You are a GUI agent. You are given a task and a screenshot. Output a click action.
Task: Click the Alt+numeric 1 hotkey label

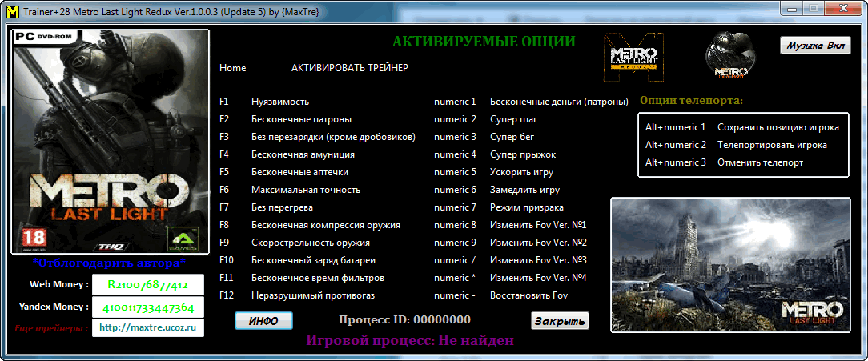point(675,127)
